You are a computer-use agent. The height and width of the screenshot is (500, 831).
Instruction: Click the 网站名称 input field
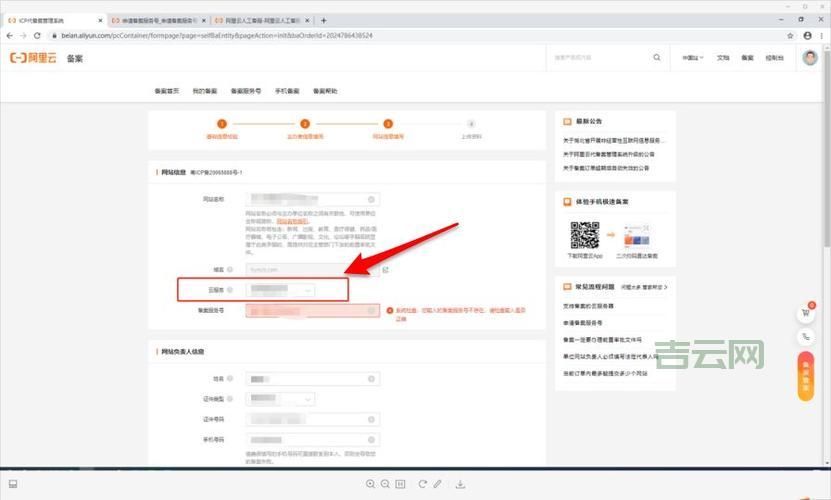[312, 199]
